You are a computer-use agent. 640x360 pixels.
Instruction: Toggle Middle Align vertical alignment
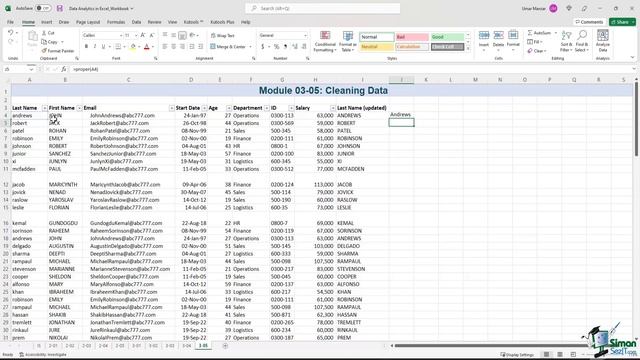click(x=173, y=36)
